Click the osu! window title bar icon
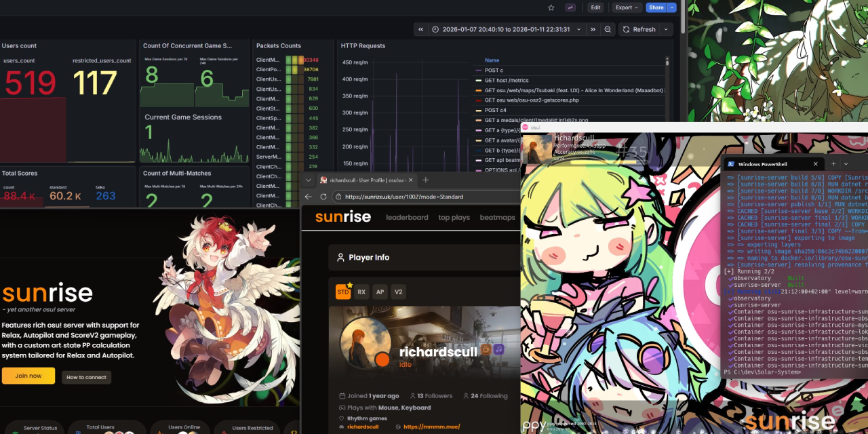 pyautogui.click(x=525, y=127)
